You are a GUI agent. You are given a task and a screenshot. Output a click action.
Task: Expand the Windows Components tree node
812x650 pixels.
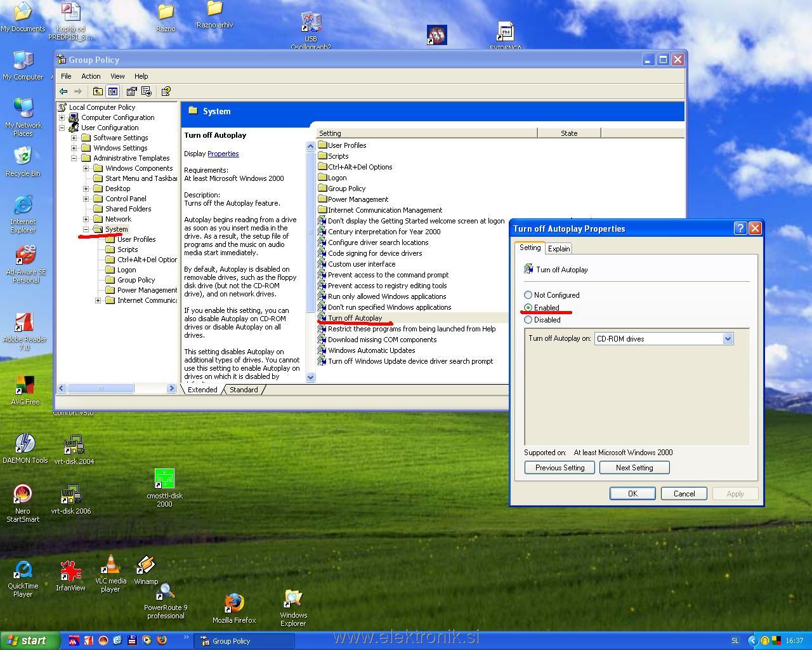(x=86, y=168)
